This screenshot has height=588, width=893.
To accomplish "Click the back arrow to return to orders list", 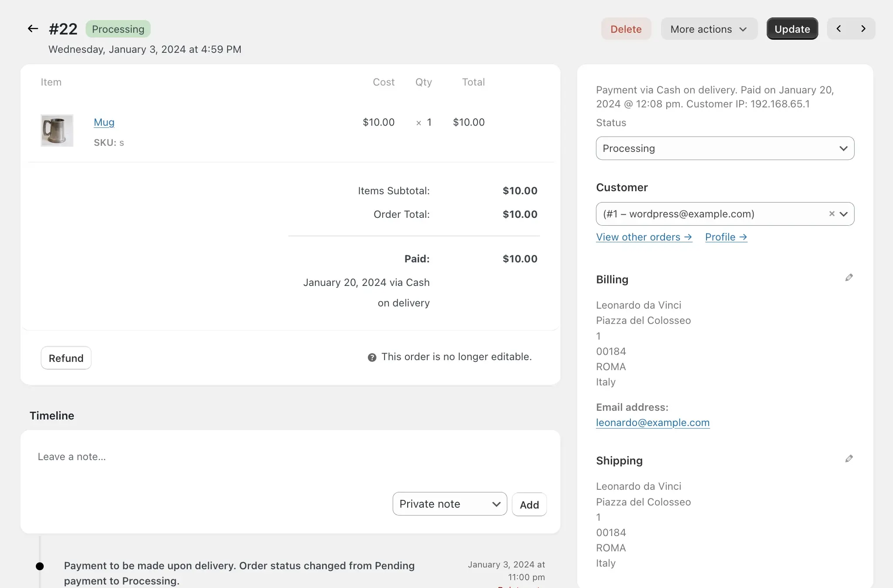I will (x=33, y=28).
